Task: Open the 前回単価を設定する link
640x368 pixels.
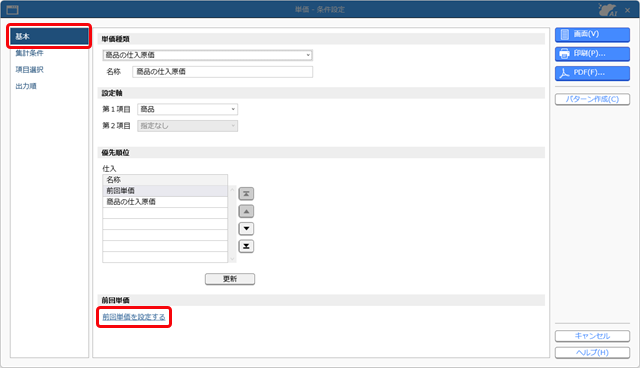Action: point(134,317)
